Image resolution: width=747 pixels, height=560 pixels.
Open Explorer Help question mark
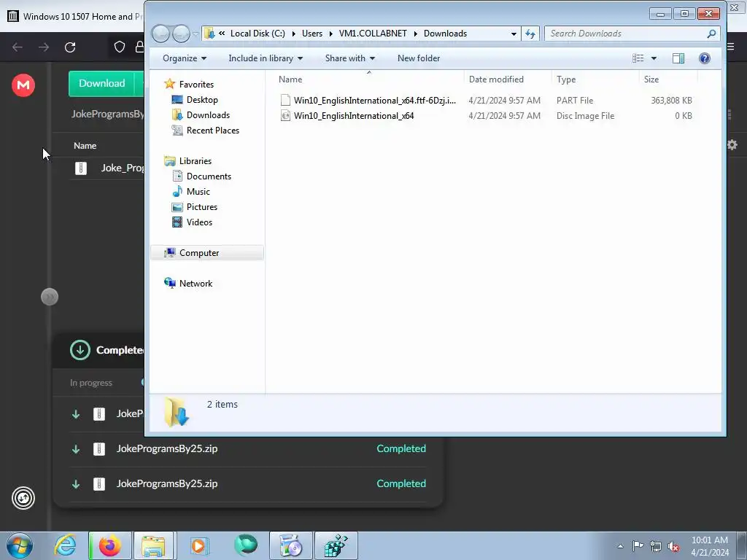tap(705, 58)
